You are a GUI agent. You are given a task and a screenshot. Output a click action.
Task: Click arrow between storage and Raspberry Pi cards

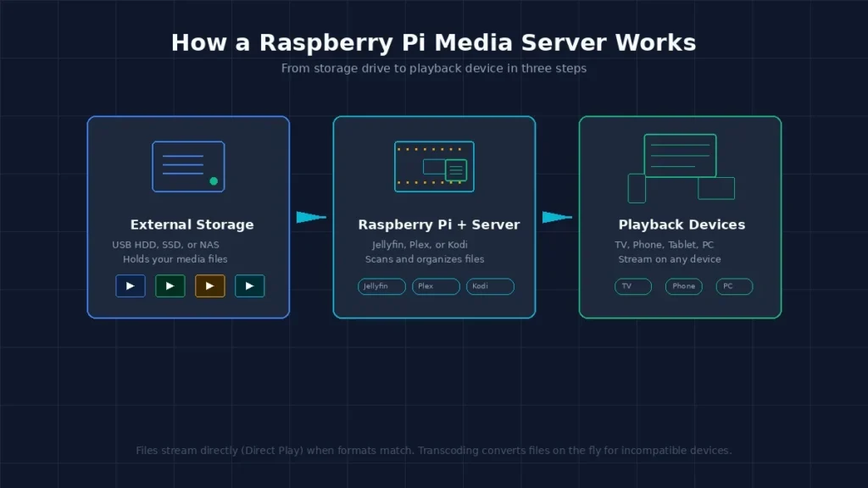click(311, 217)
